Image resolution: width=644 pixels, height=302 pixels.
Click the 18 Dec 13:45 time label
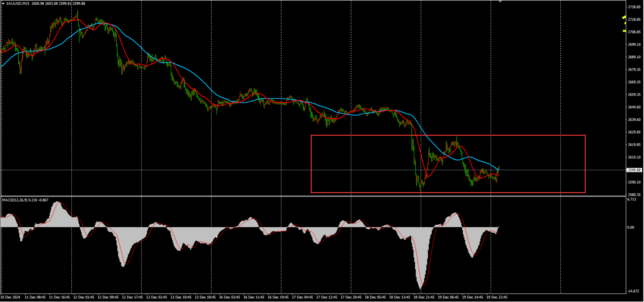click(x=400, y=297)
